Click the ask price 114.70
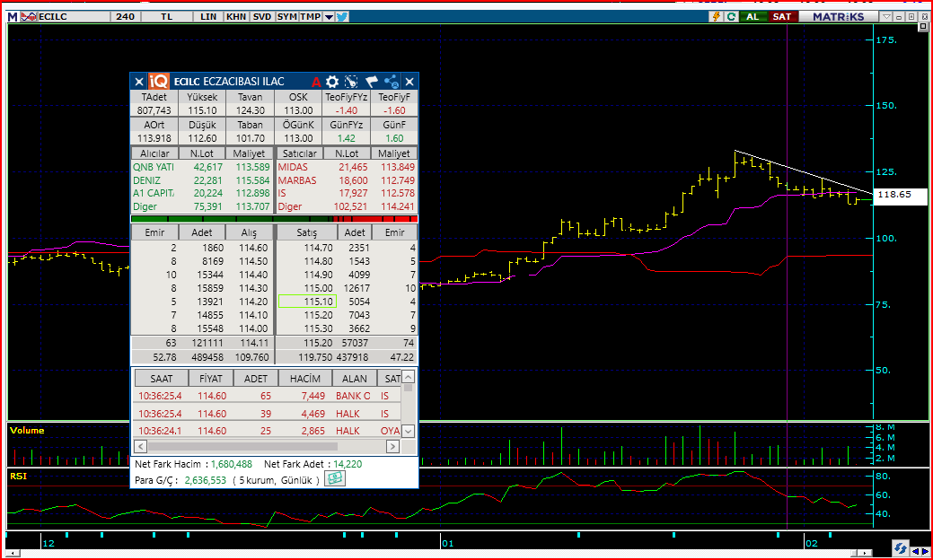The height and width of the screenshot is (560, 933). (319, 248)
